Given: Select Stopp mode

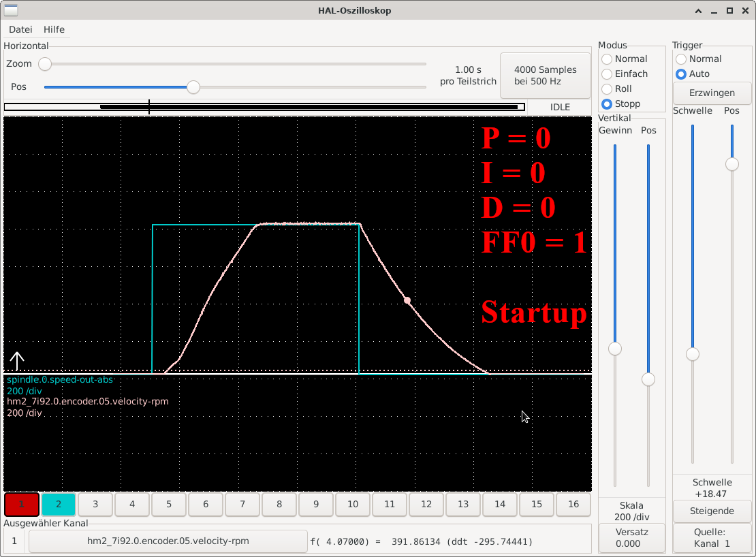Looking at the screenshot, I should pos(621,104).
